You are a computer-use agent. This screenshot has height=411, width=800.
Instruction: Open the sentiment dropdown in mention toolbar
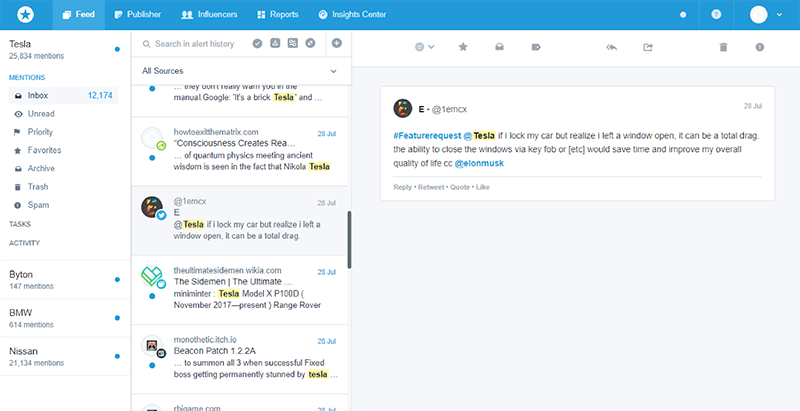424,47
